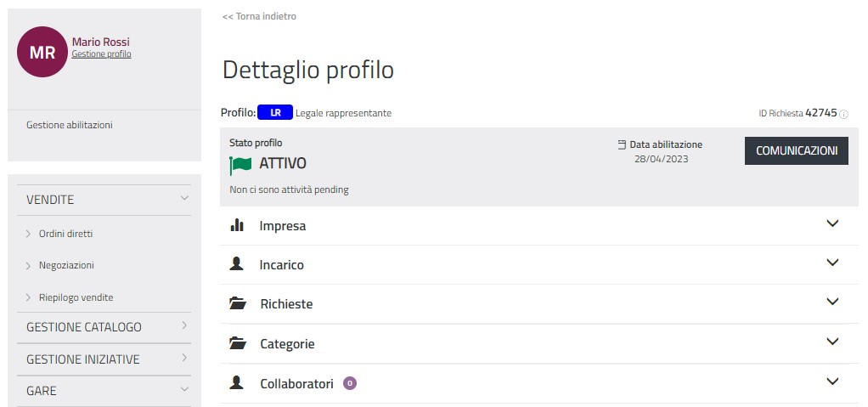Click the green flag status icon
The width and height of the screenshot is (868, 407).
pos(240,164)
